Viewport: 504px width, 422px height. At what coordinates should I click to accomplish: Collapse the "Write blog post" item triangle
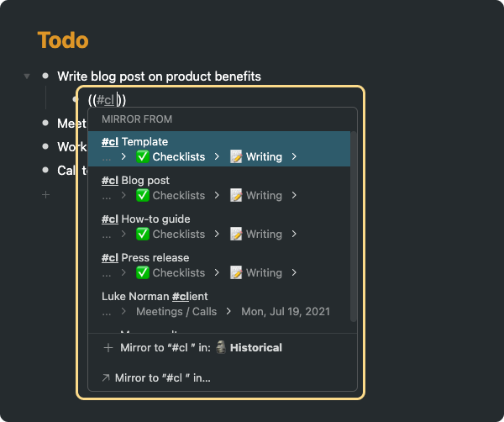pos(27,76)
